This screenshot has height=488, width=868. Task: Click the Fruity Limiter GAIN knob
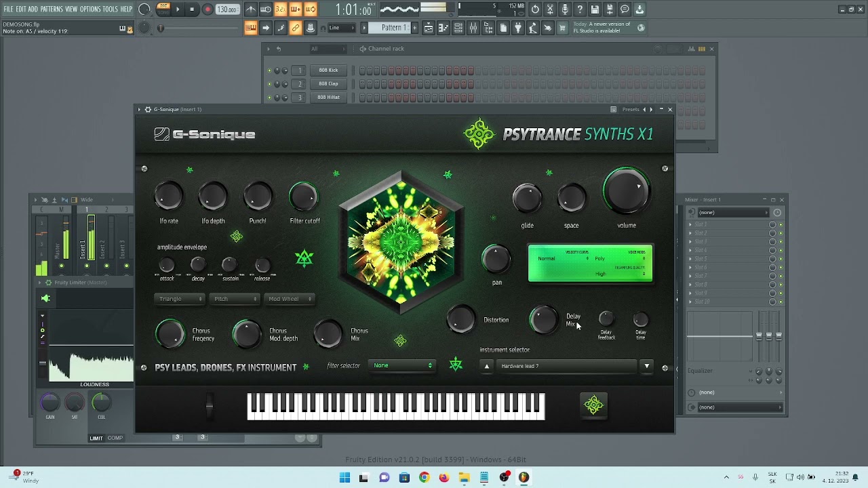pyautogui.click(x=50, y=403)
